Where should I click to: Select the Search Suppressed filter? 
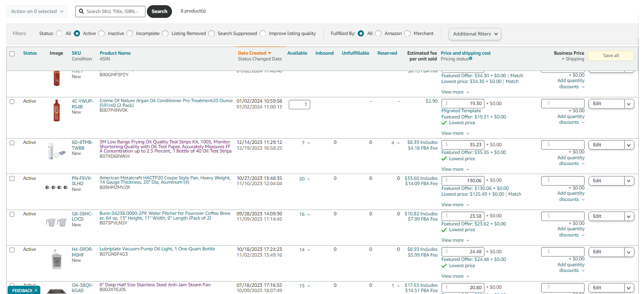pos(211,34)
